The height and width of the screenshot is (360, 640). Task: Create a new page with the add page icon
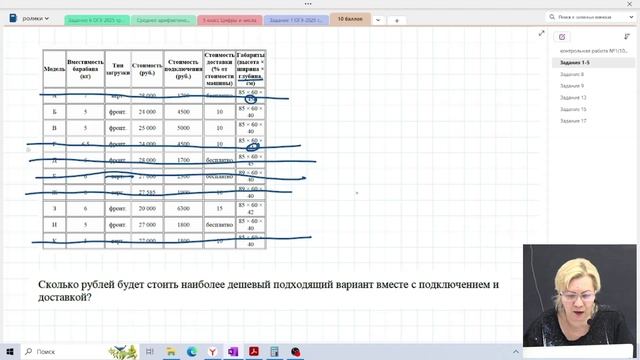562,37
